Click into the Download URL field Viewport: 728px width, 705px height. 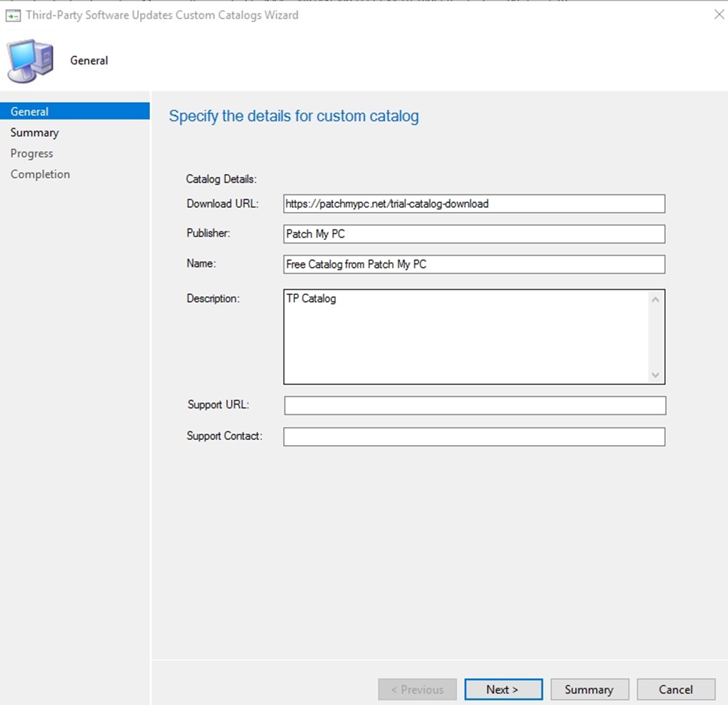coord(474,204)
